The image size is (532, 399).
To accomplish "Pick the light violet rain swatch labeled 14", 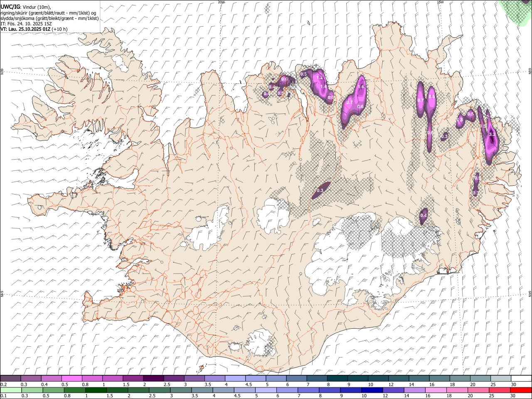I will pos(414,390).
